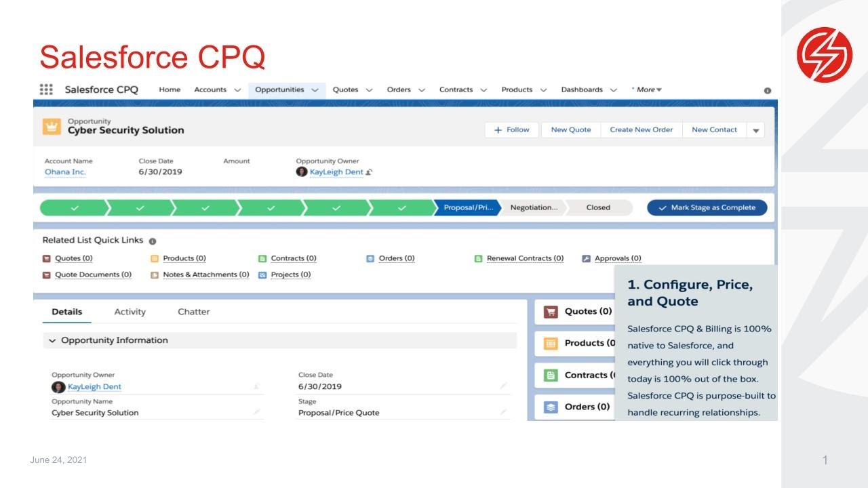Collapse the Opportunity Information section
Screen dimensions: 868x488
tap(52, 340)
